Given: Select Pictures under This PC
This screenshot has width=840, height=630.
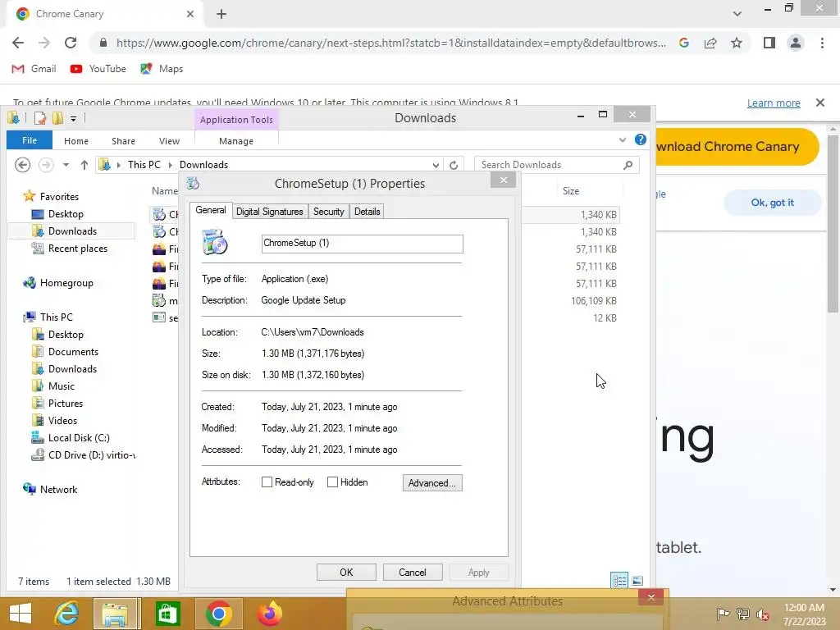Looking at the screenshot, I should click(66, 403).
